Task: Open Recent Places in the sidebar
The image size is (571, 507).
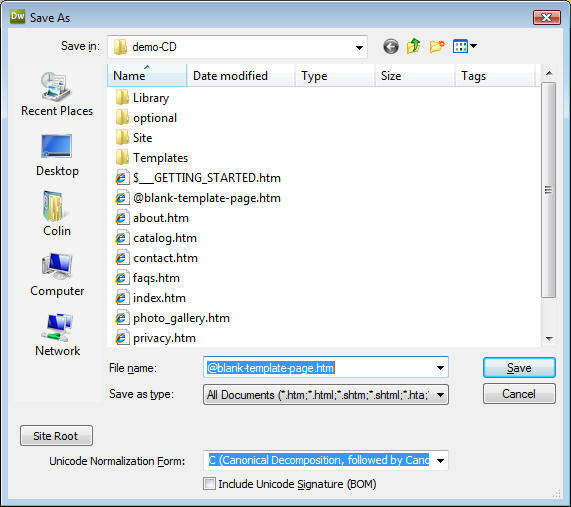Action: pyautogui.click(x=57, y=94)
